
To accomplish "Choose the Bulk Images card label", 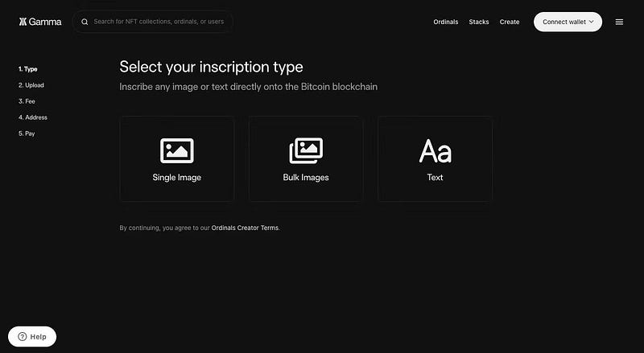I will pyautogui.click(x=306, y=178).
